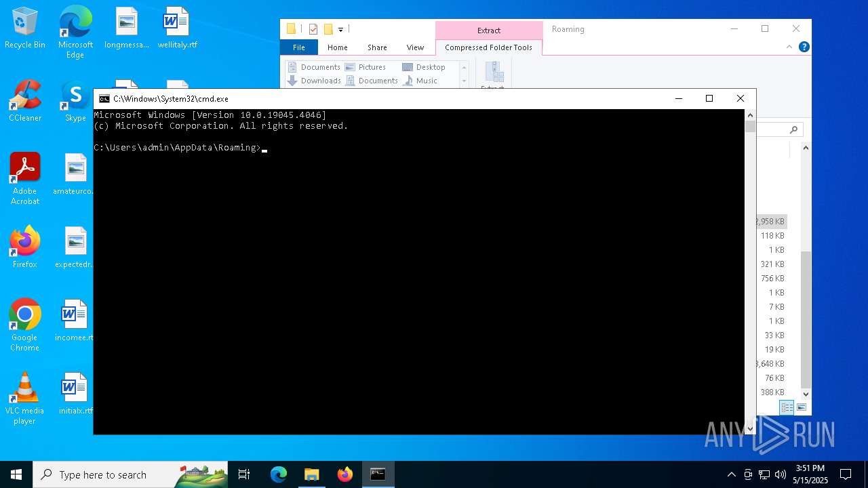The image size is (868, 488).
Task: Select the file row sized 33 KB
Action: (x=772, y=335)
